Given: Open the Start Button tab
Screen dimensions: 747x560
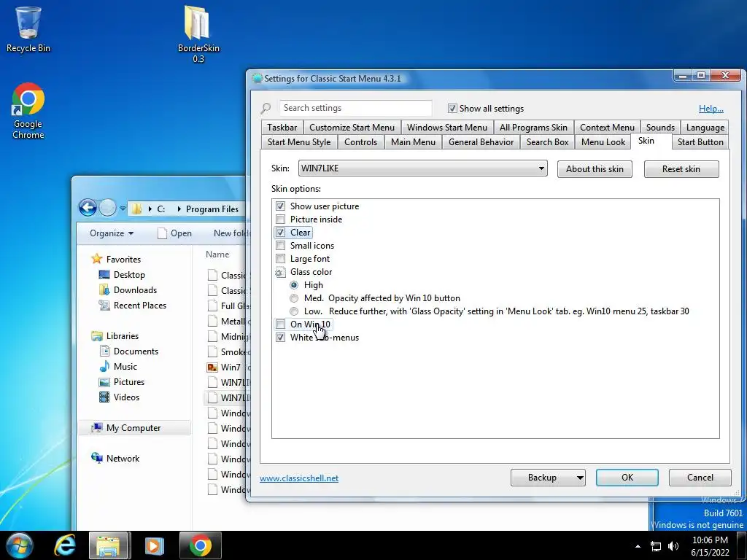Looking at the screenshot, I should pos(700,142).
